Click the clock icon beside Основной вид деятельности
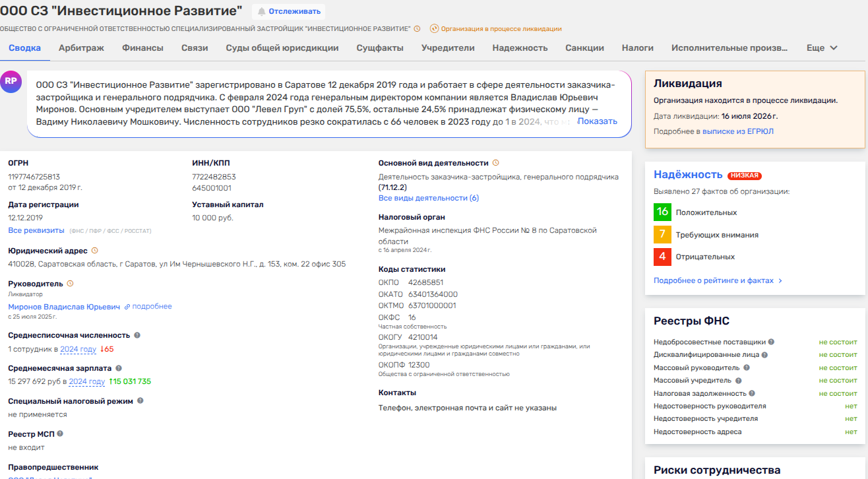This screenshot has width=868, height=479. tap(496, 163)
